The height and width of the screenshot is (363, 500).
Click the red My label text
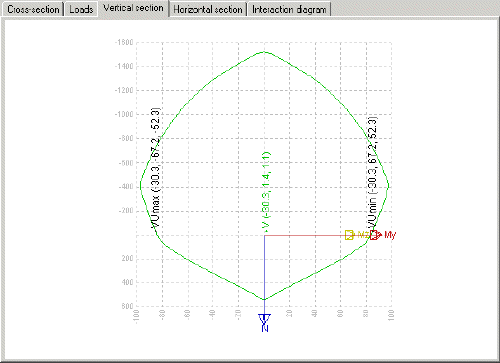tap(390, 235)
